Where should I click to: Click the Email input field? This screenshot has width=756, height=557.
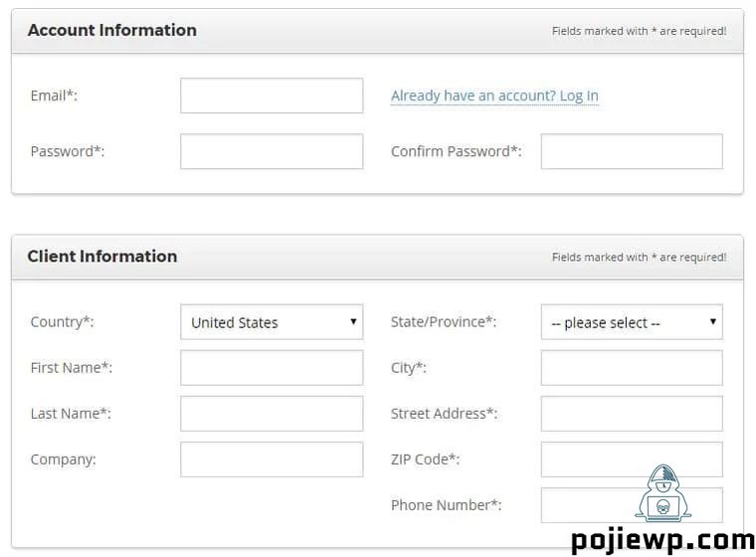point(272,95)
